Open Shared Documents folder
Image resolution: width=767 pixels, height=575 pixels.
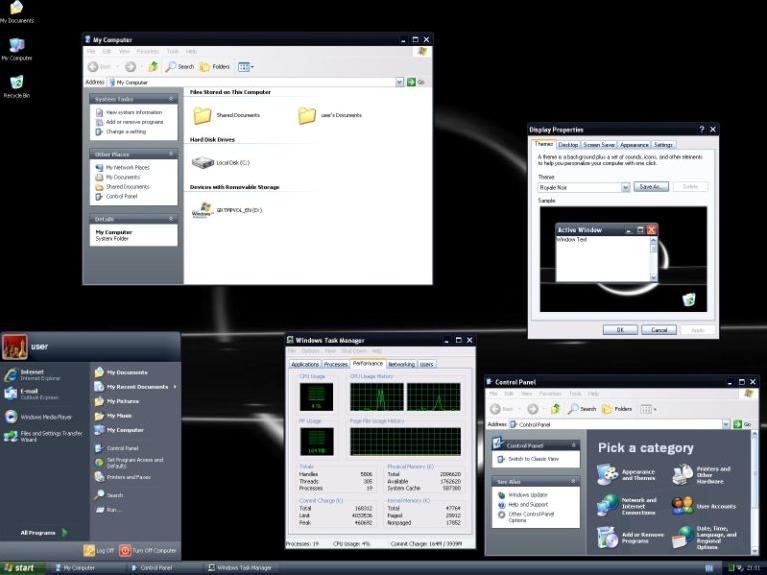[226, 115]
